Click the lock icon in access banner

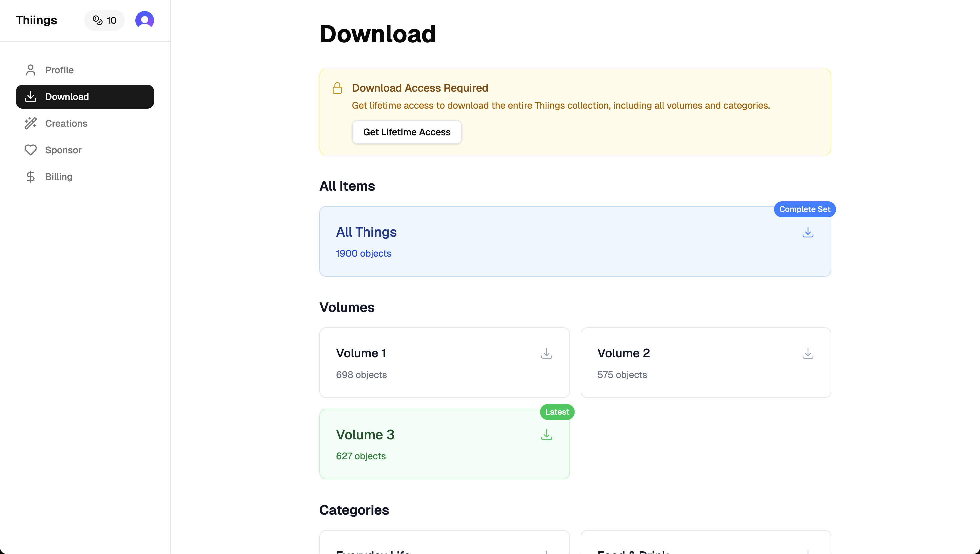point(337,88)
